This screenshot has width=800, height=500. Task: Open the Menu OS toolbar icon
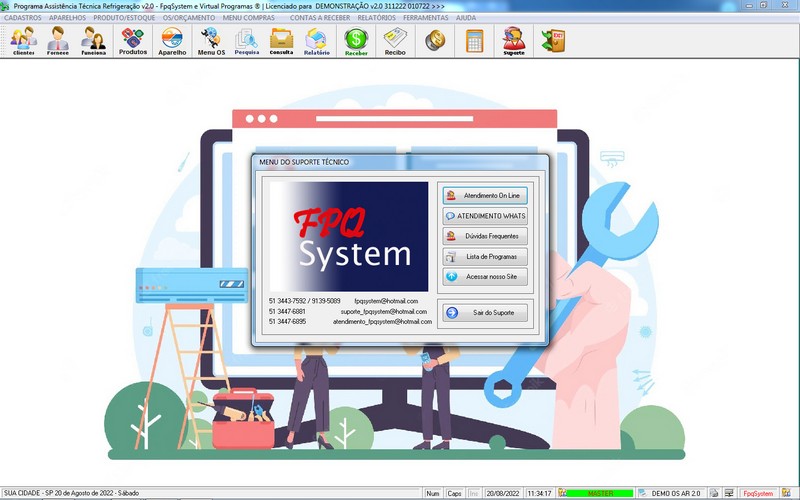(211, 41)
